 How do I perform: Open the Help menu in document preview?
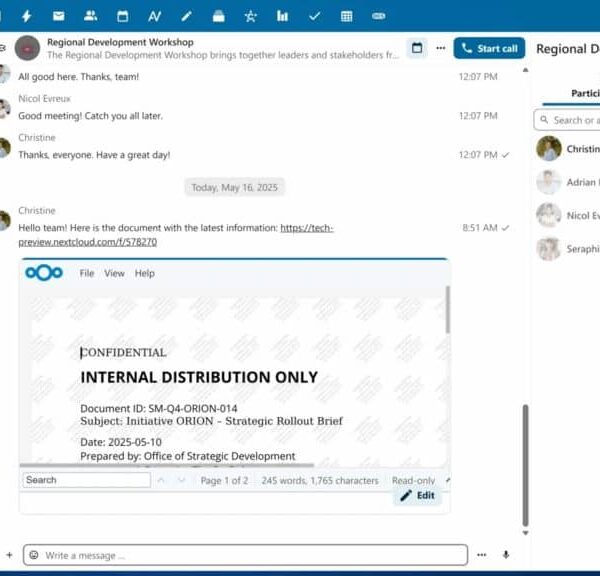[x=145, y=273]
